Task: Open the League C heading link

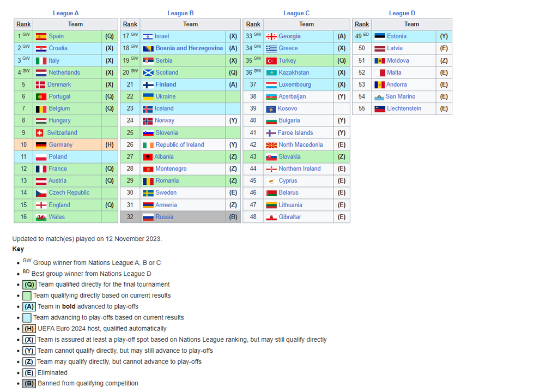Action: (x=296, y=13)
